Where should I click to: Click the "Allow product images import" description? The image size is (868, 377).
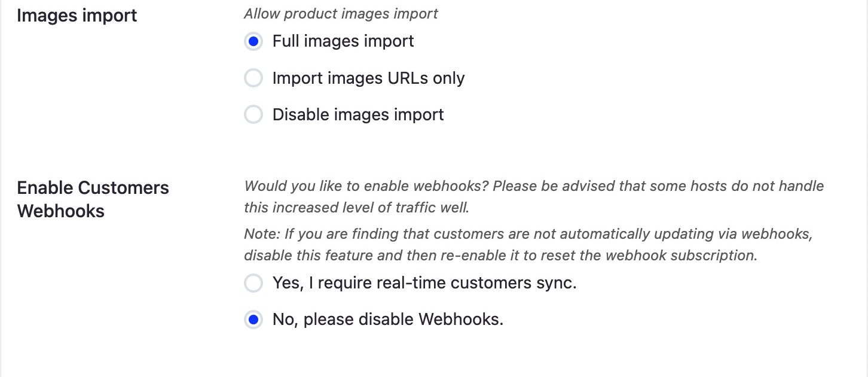(x=341, y=14)
